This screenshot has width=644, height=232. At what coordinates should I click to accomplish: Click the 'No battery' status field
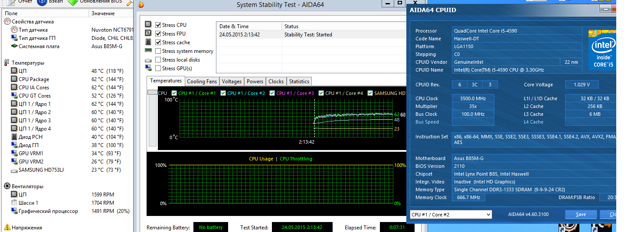(x=211, y=227)
